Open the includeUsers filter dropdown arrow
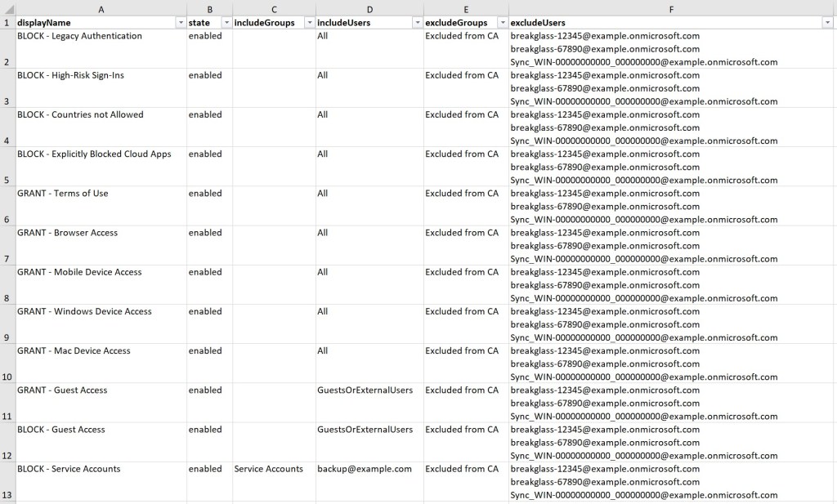 (417, 23)
